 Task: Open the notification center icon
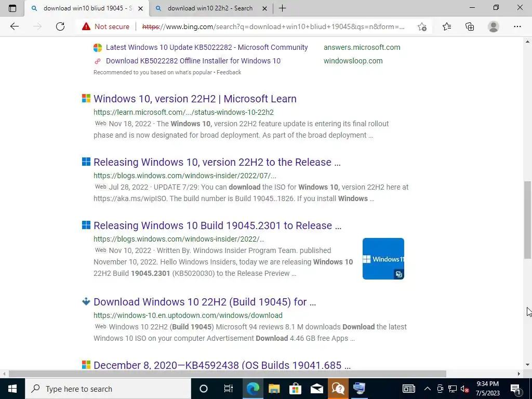pyautogui.click(x=515, y=389)
